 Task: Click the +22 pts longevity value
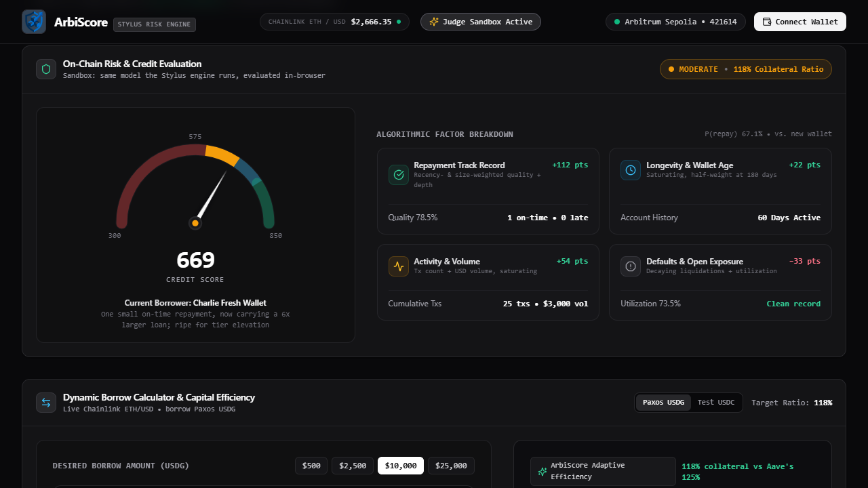805,165
